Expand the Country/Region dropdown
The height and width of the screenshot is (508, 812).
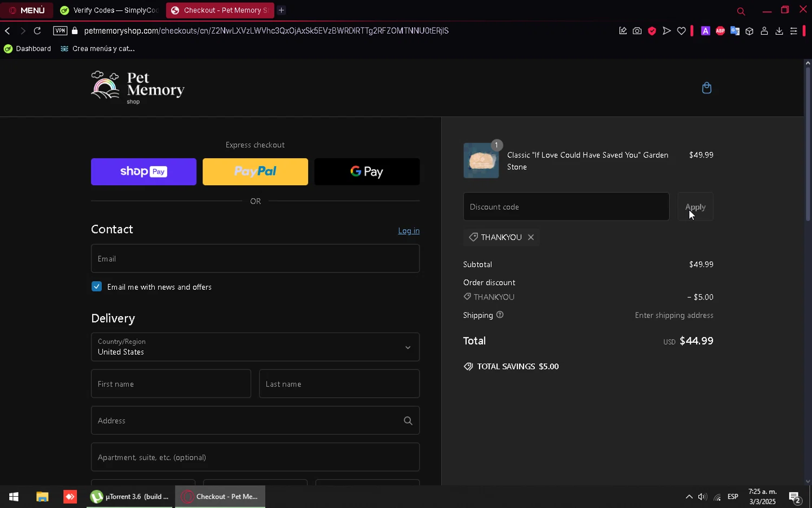point(255,347)
